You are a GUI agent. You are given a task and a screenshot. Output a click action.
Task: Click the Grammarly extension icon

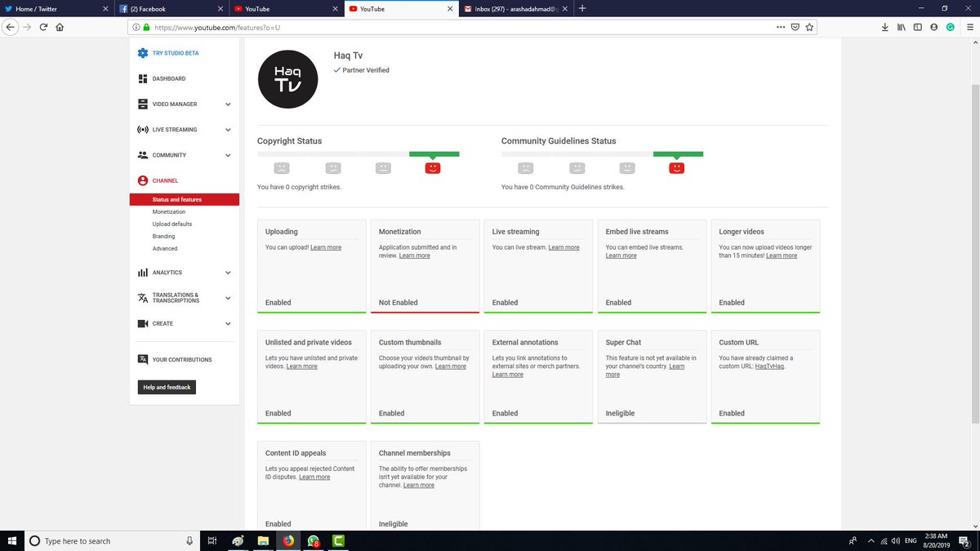point(951,26)
